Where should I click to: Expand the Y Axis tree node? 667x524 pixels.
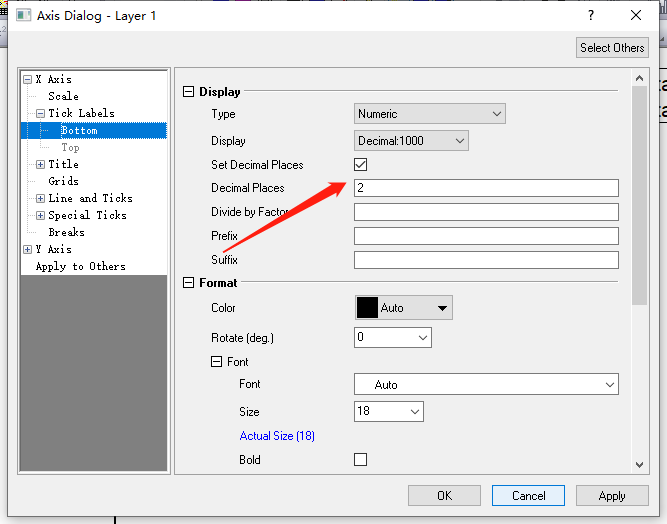coord(28,250)
